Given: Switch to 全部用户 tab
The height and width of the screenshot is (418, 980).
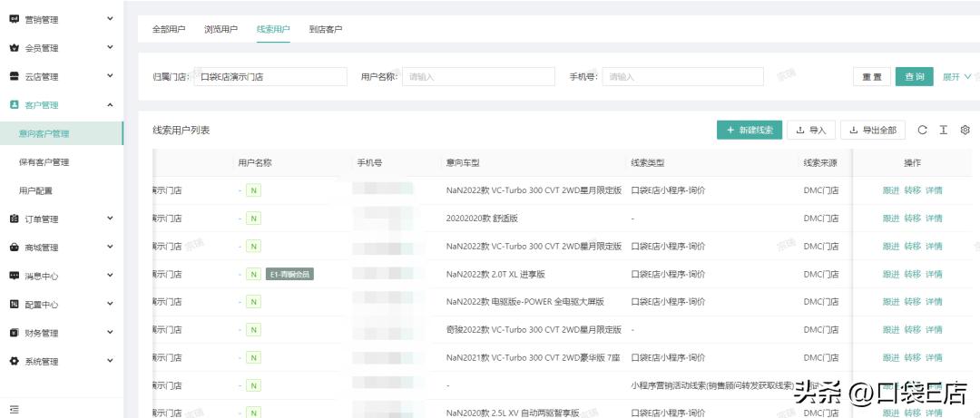Looking at the screenshot, I should click(169, 29).
